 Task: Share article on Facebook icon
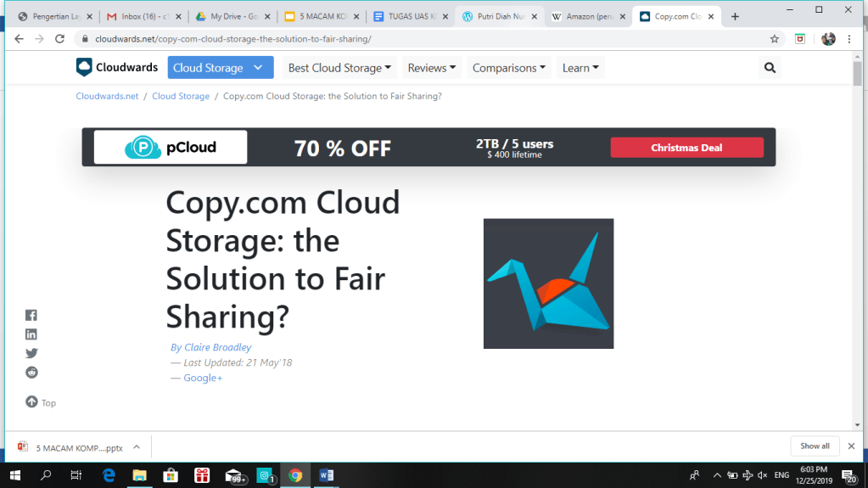[31, 315]
